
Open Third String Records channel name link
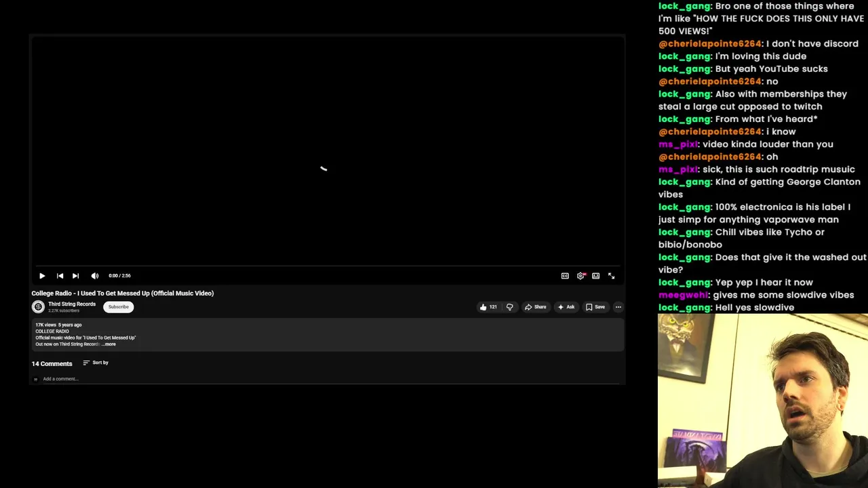72,304
